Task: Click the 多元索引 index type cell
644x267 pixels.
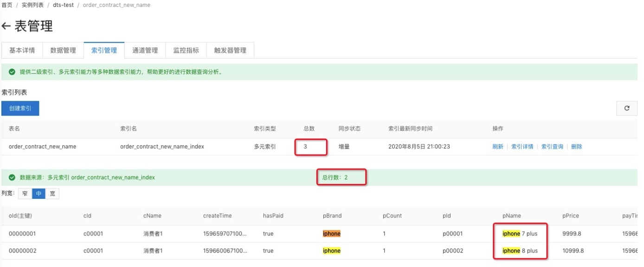Action: click(265, 147)
